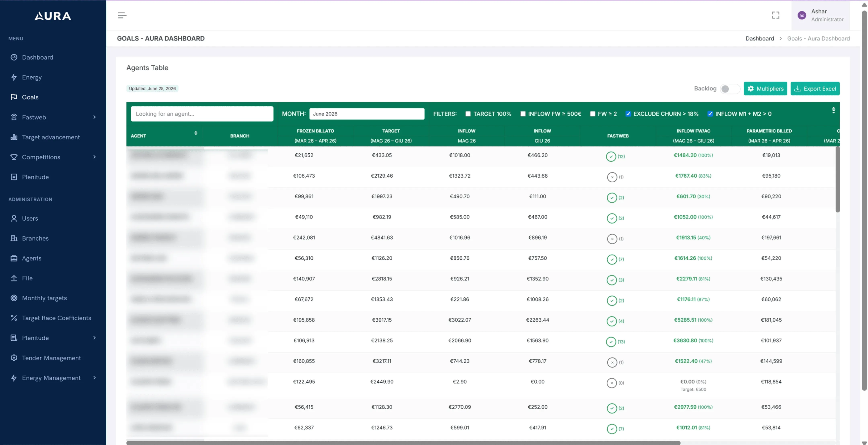This screenshot has height=445, width=868.
Task: Click the Users person icon
Action: 14,218
